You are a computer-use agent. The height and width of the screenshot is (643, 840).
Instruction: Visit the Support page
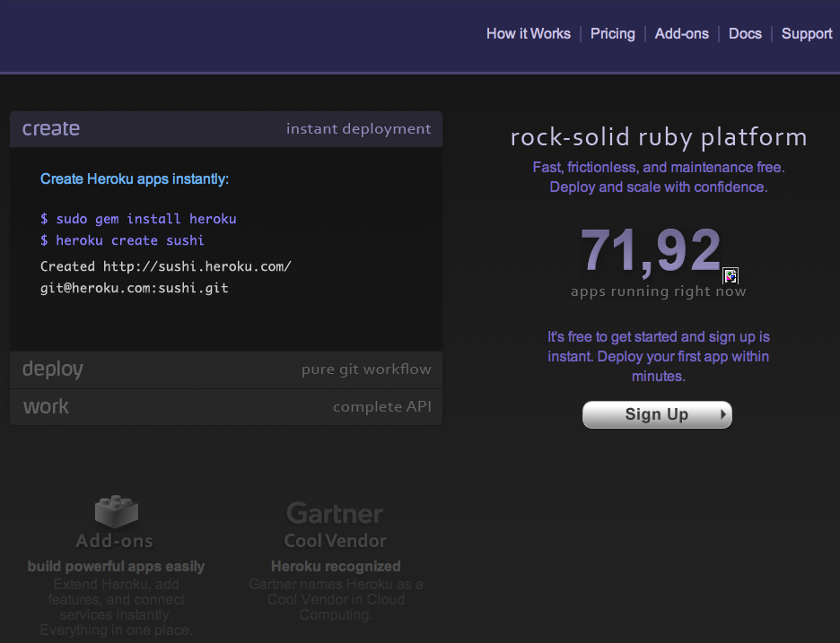pos(806,34)
